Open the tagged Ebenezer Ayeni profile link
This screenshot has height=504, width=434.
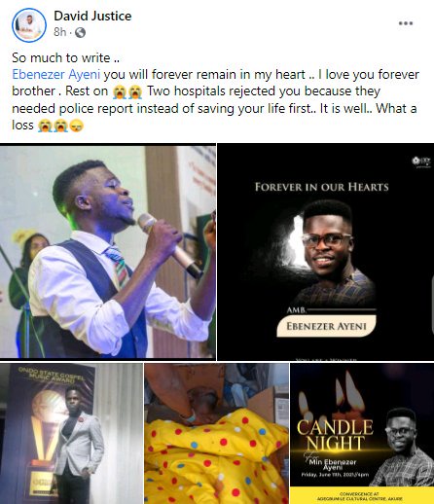tap(55, 74)
